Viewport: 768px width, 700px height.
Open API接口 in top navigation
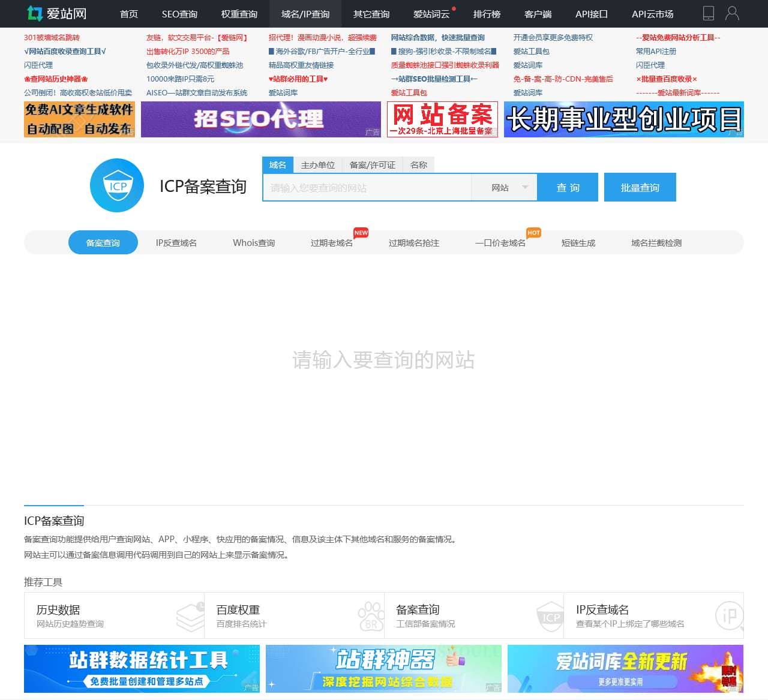pyautogui.click(x=591, y=14)
